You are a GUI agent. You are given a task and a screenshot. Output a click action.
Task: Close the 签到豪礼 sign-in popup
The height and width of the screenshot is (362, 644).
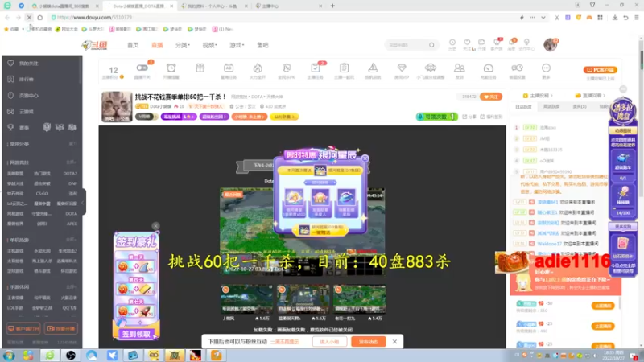point(155,226)
